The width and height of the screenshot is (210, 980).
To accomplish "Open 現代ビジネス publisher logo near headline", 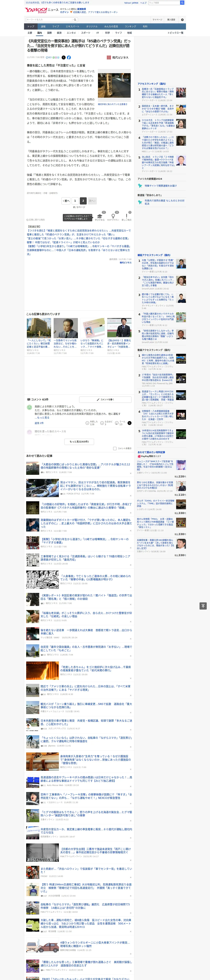I will point(118,57).
